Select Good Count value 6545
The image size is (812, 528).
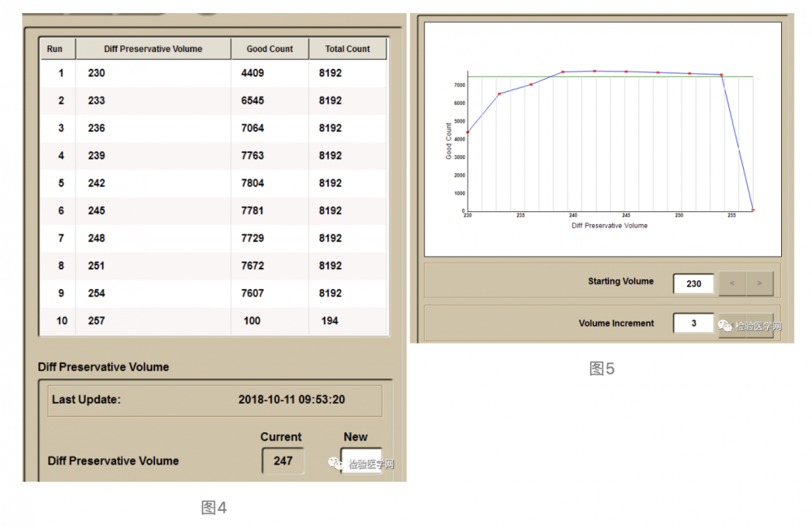tap(253, 101)
